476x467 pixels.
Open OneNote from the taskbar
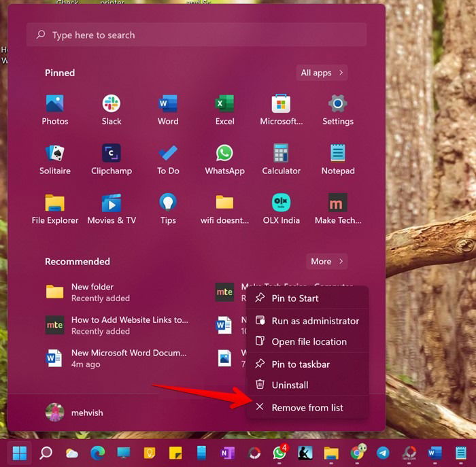pyautogui.click(x=227, y=453)
